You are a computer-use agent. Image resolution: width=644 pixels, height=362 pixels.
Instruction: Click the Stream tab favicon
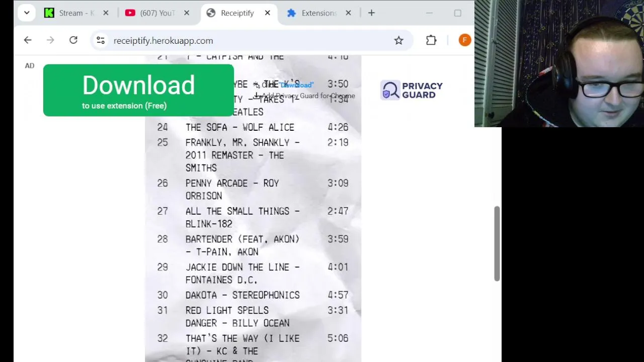pos(49,13)
